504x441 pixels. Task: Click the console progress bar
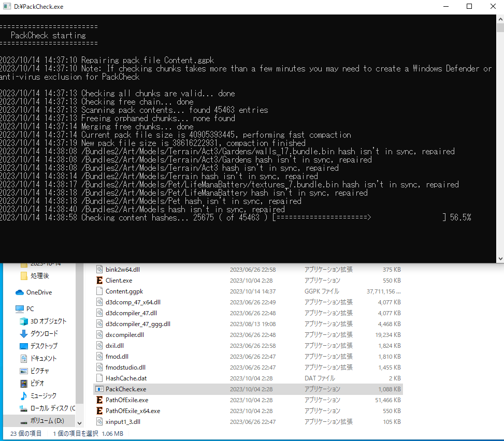click(x=359, y=217)
